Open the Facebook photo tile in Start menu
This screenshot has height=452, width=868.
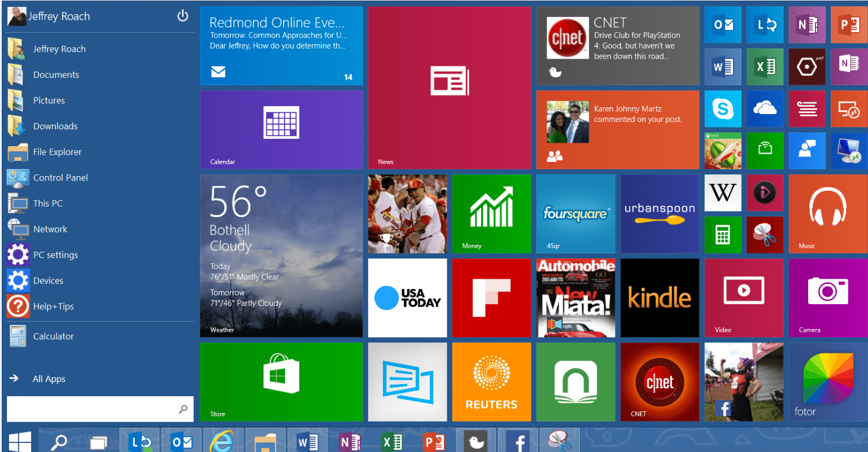coord(744,382)
